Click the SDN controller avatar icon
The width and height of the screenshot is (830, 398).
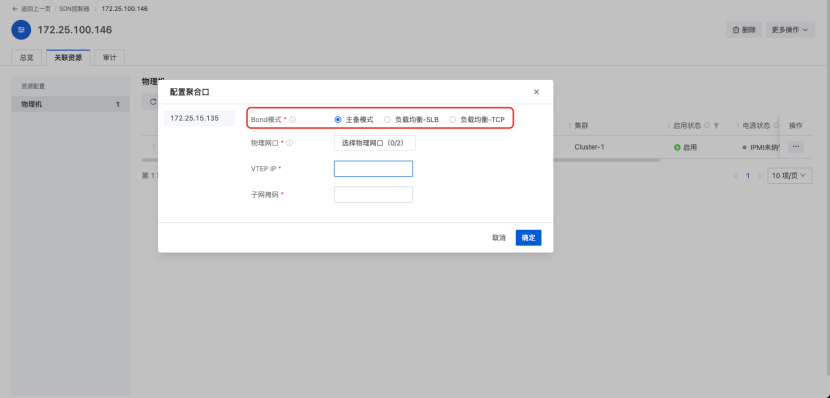(21, 30)
